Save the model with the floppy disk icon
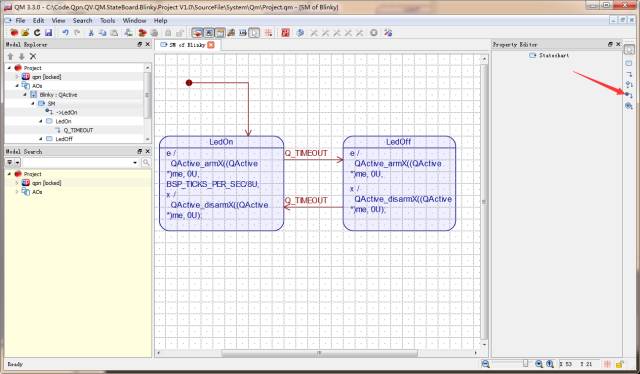The height and width of the screenshot is (374, 640). click(49, 33)
